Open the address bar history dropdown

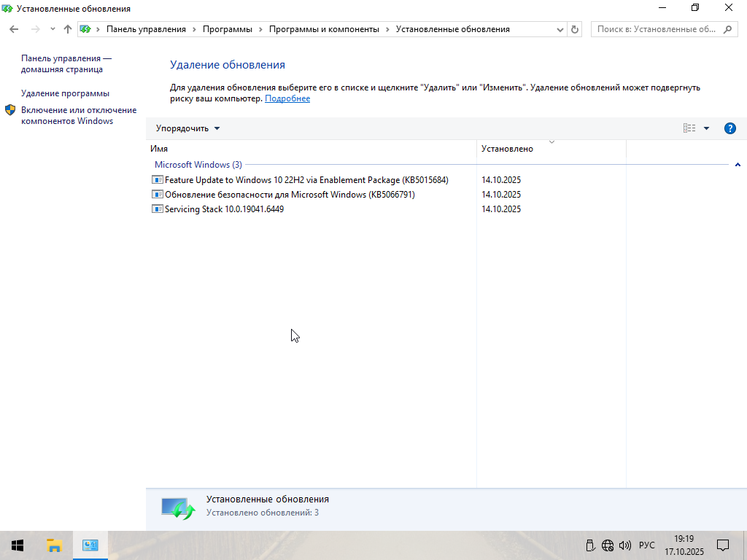pos(560,29)
